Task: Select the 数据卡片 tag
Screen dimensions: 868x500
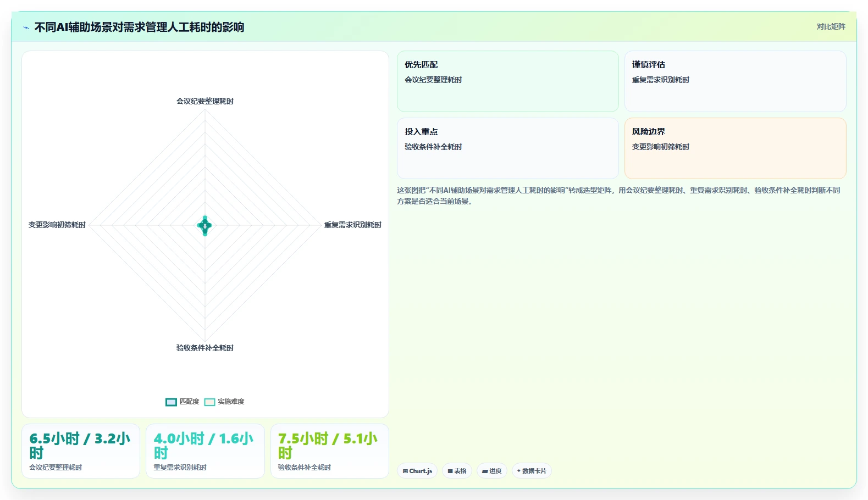Action: coord(532,471)
